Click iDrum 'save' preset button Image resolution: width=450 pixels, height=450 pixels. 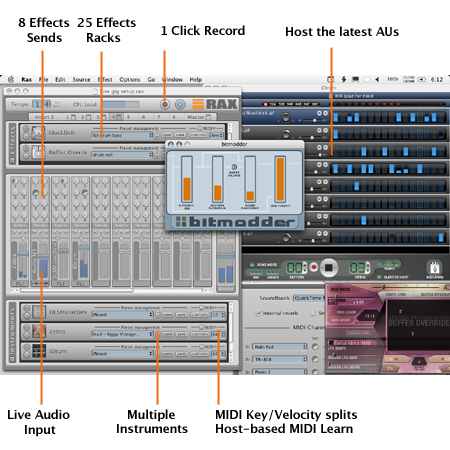(x=181, y=353)
